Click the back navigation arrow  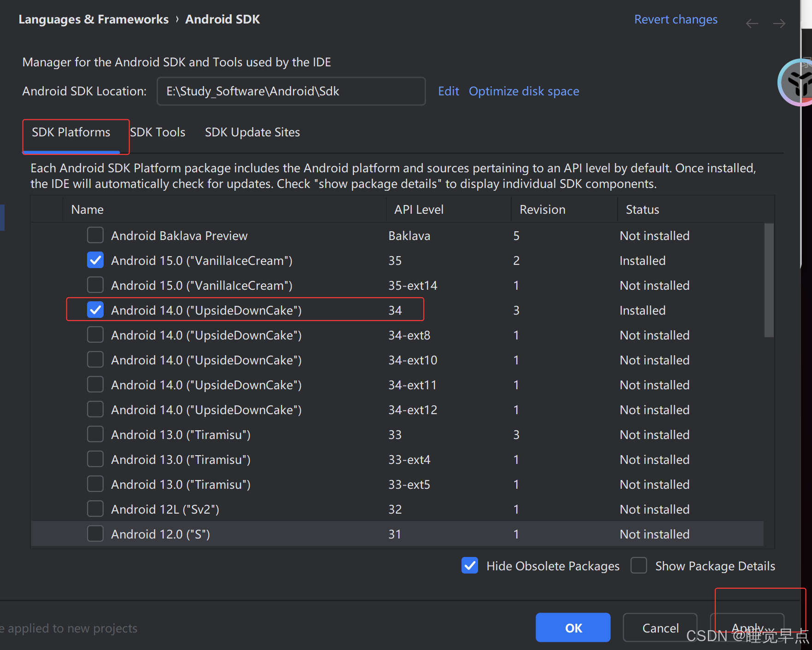[752, 23]
